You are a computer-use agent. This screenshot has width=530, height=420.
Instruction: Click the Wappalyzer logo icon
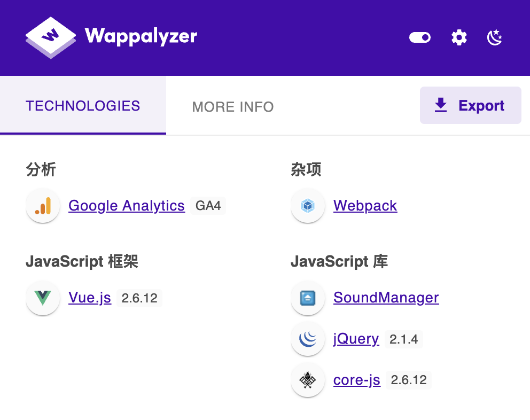pyautogui.click(x=51, y=37)
